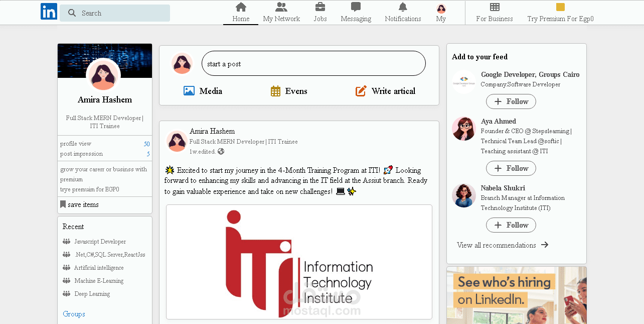Click the save items label
644x324 pixels.
(x=83, y=204)
